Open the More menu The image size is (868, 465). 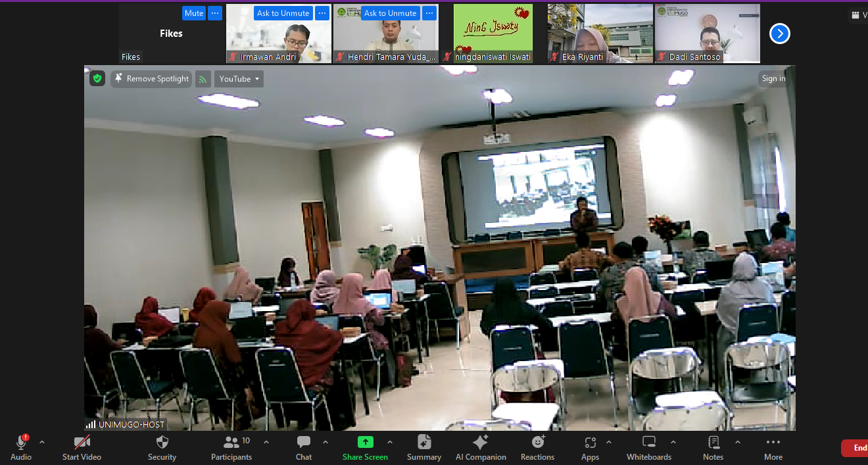773,442
